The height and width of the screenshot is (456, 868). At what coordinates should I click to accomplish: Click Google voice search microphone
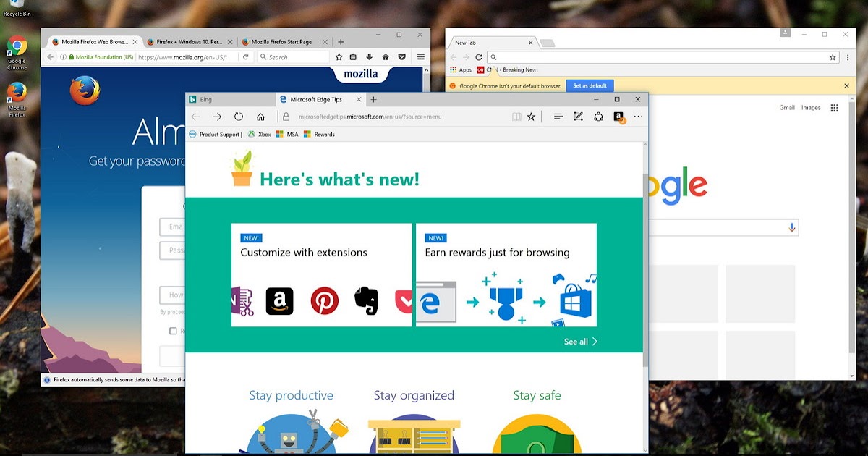point(792,227)
